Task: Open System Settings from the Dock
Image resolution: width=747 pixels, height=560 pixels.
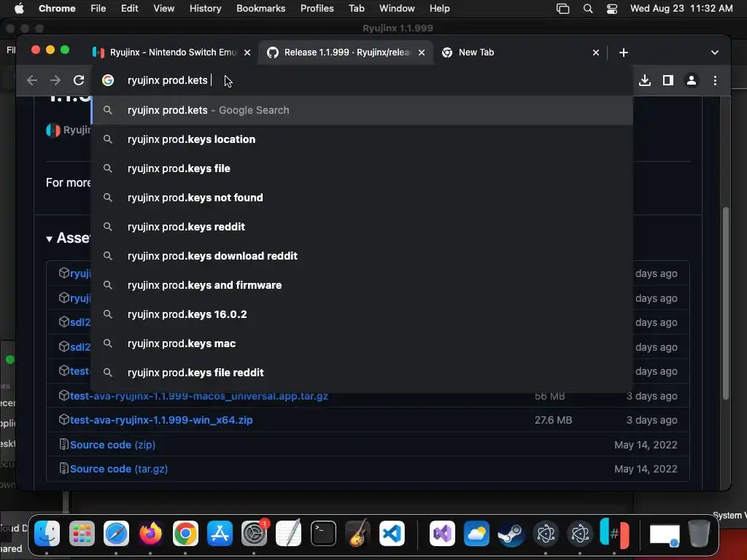Action: pos(255,533)
